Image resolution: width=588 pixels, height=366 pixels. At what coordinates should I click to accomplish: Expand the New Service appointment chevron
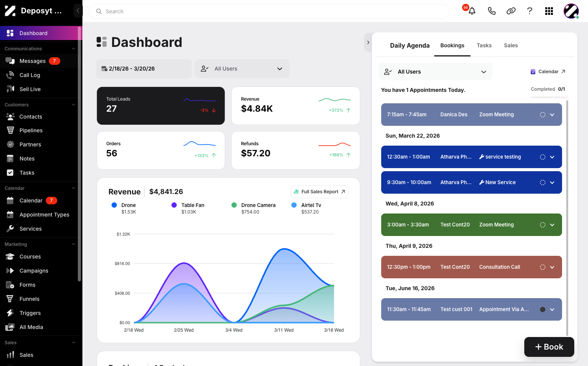pos(552,183)
